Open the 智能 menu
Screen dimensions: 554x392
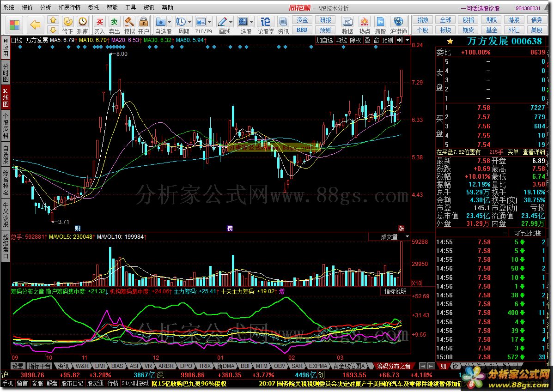[112, 7]
